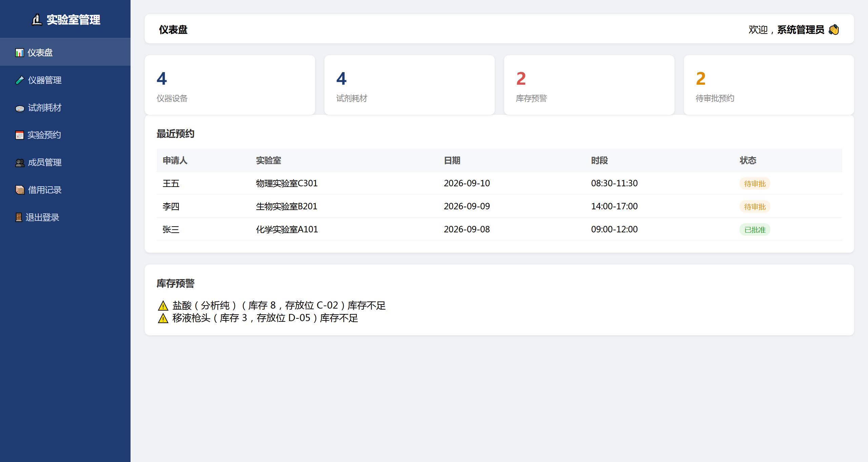Click the 待审批预约 summary card
The height and width of the screenshot is (462, 868).
click(x=769, y=85)
